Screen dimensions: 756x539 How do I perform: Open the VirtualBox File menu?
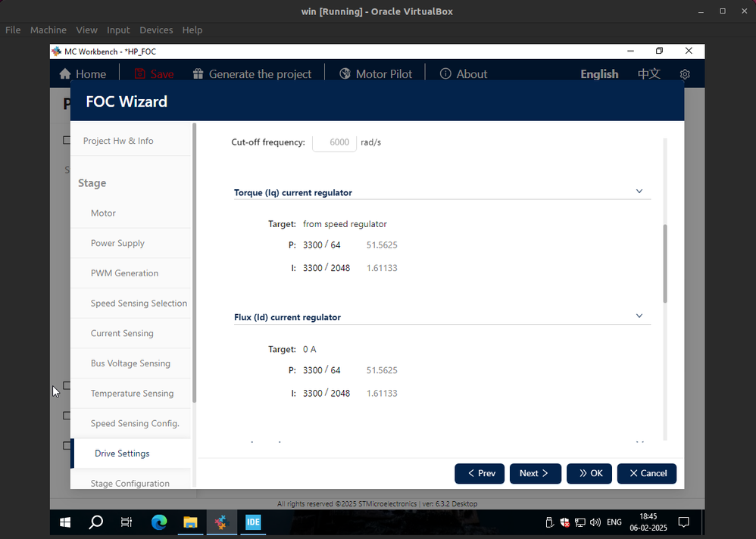click(13, 30)
